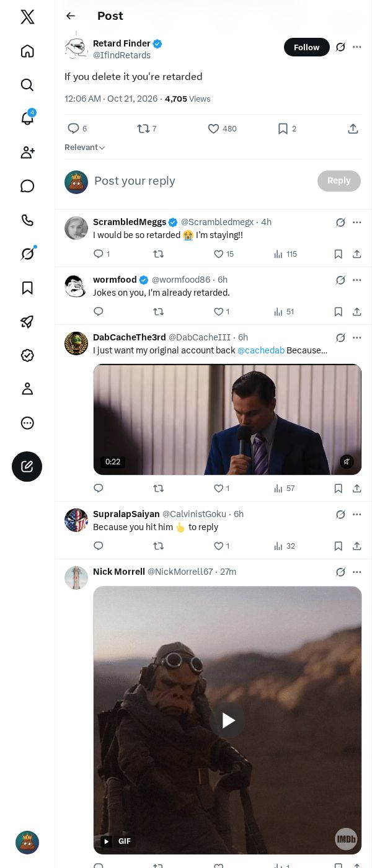This screenshot has height=868, width=372.
Task: Open Bookmarks from the sidebar
Action: click(27, 288)
